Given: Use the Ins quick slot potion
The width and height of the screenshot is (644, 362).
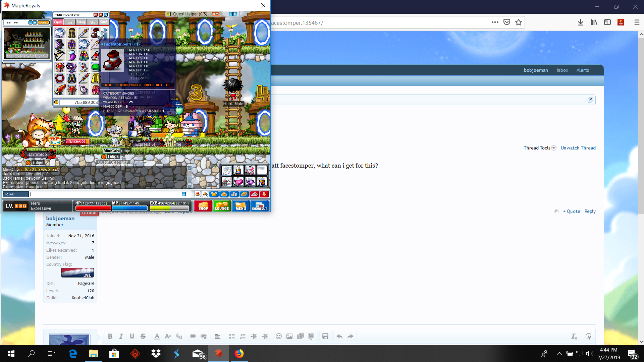Looking at the screenshot, I should coord(238,170).
